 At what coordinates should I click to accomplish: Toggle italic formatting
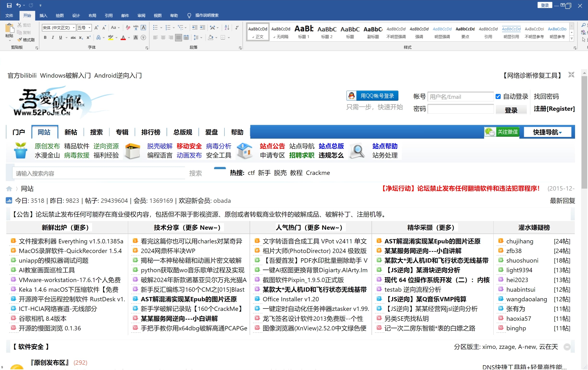(53, 38)
